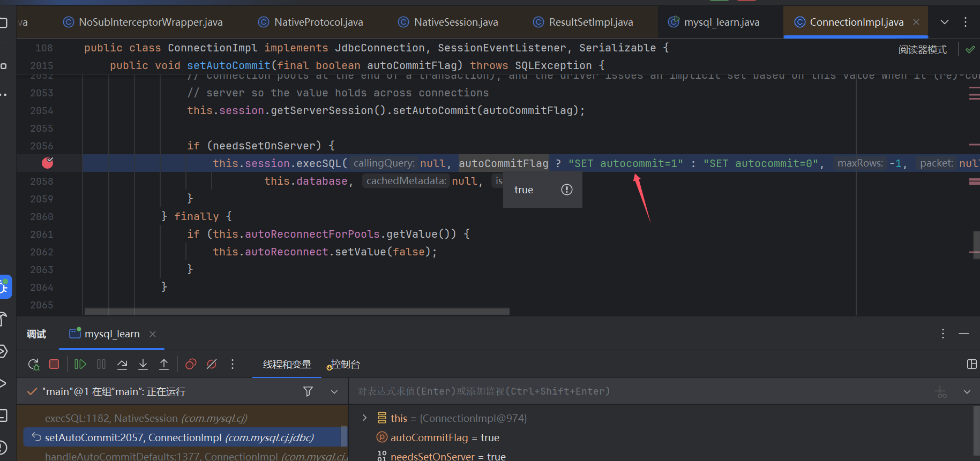Click the inspection status checkmark
This screenshot has height=461, width=980.
970,50
